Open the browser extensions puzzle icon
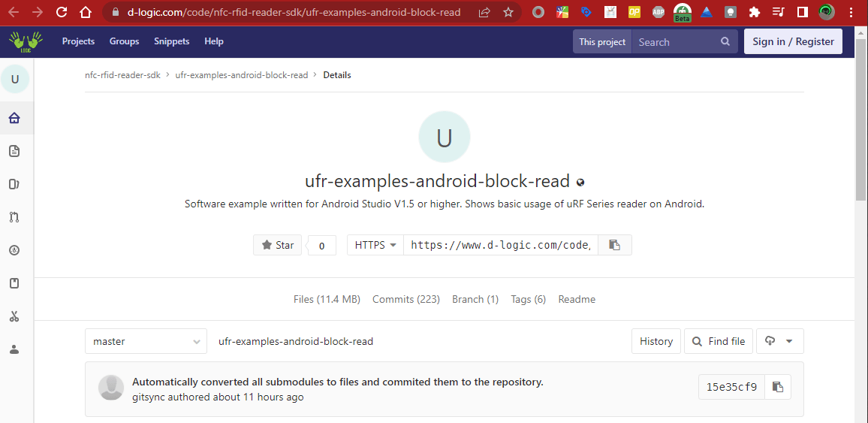Image resolution: width=868 pixels, height=423 pixels. (753, 12)
